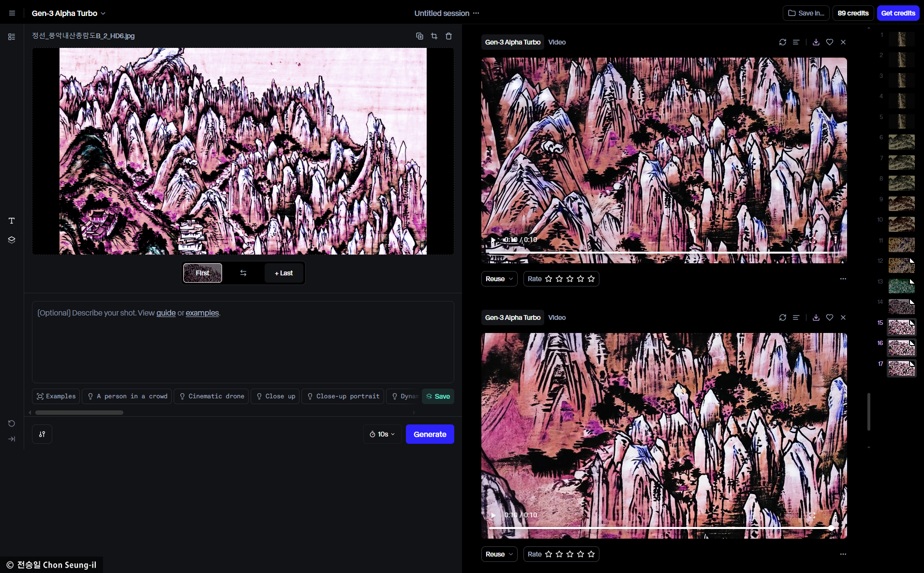Remove the second generated video card
The height and width of the screenshot is (573, 924).
point(843,317)
